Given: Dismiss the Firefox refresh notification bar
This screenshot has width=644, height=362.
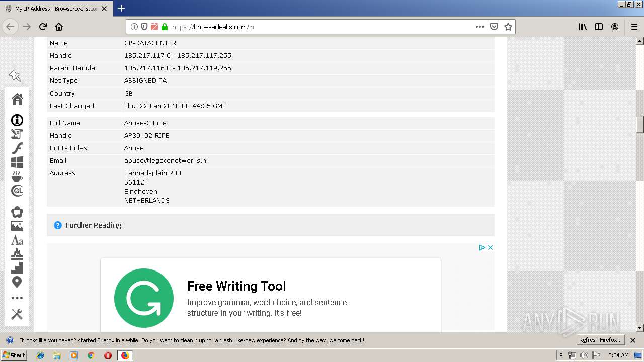Looking at the screenshot, I should coord(633,340).
